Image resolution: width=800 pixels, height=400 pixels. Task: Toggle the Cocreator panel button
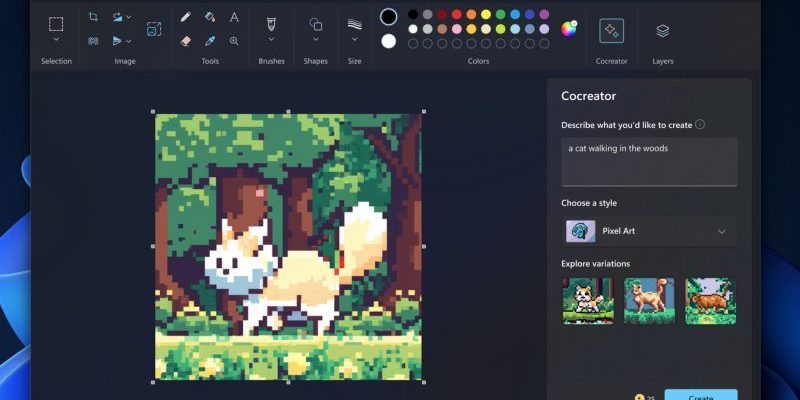click(611, 31)
